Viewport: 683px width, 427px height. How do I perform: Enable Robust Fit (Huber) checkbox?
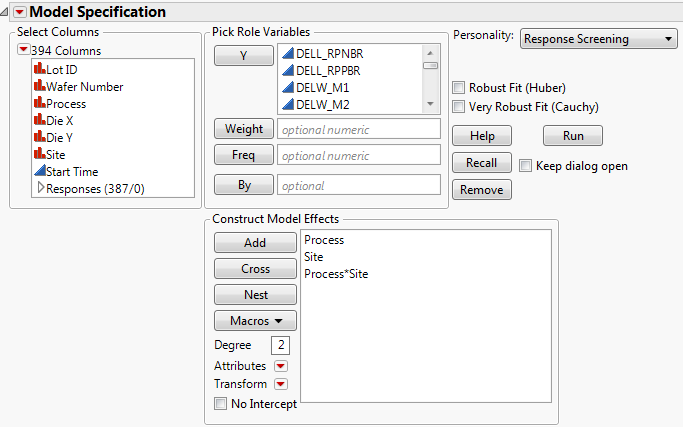pyautogui.click(x=460, y=88)
